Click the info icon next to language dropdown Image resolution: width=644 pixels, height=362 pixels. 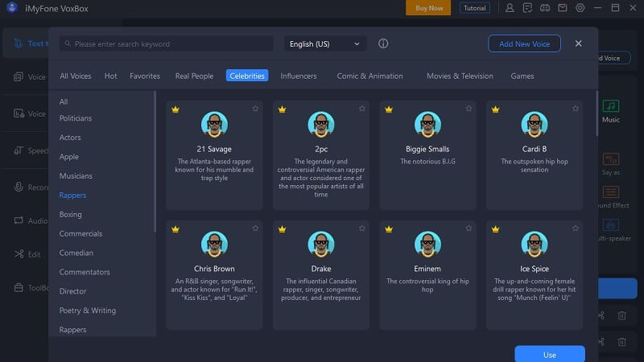(383, 43)
